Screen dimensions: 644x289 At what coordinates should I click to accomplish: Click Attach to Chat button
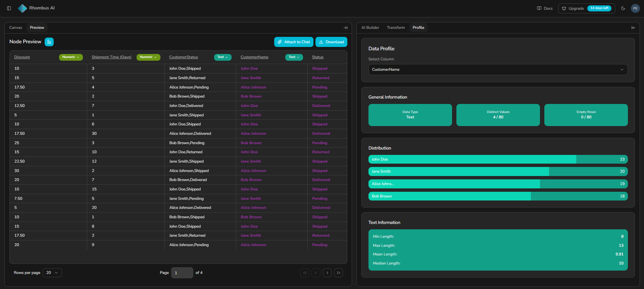(x=294, y=42)
